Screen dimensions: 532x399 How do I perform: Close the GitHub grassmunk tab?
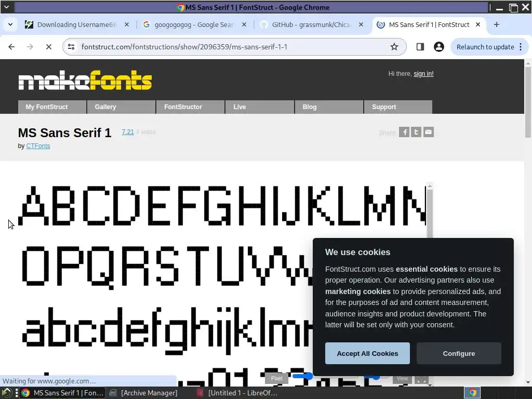[x=361, y=24]
